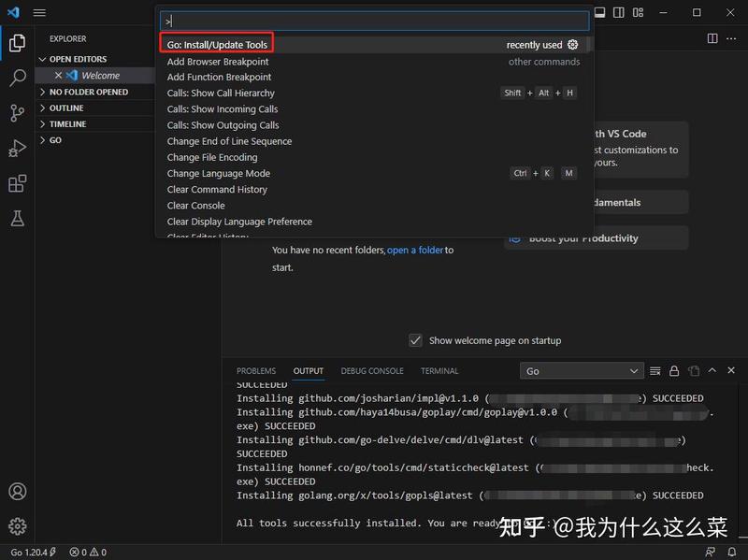The width and height of the screenshot is (748, 560).
Task: Select Clear Console command
Action: pos(375,206)
